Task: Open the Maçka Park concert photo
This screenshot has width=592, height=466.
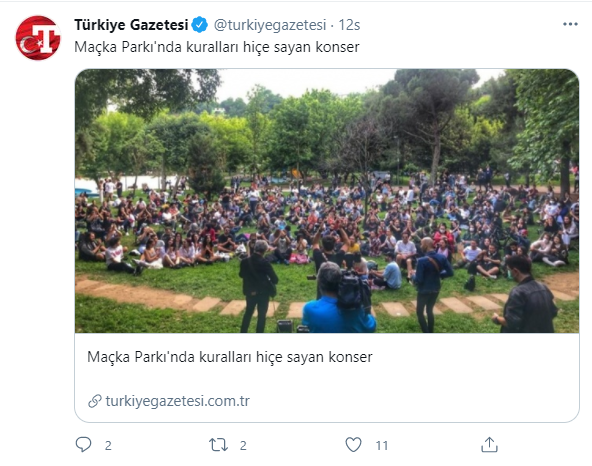Action: click(327, 201)
